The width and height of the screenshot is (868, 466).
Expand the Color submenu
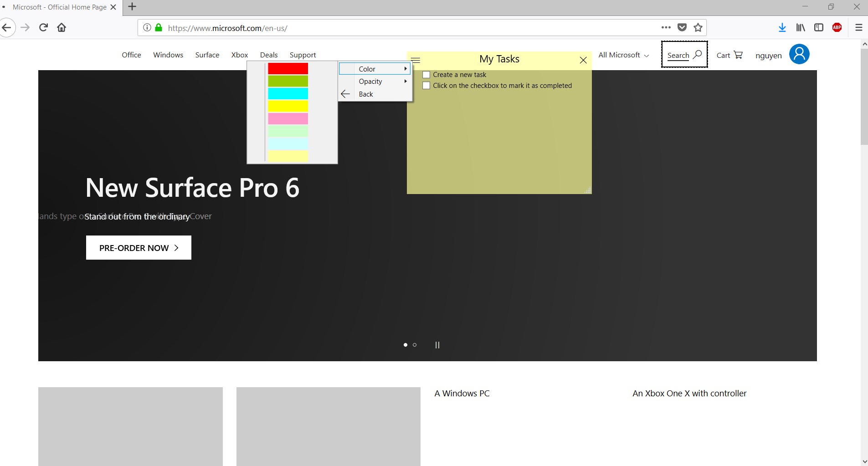point(374,69)
